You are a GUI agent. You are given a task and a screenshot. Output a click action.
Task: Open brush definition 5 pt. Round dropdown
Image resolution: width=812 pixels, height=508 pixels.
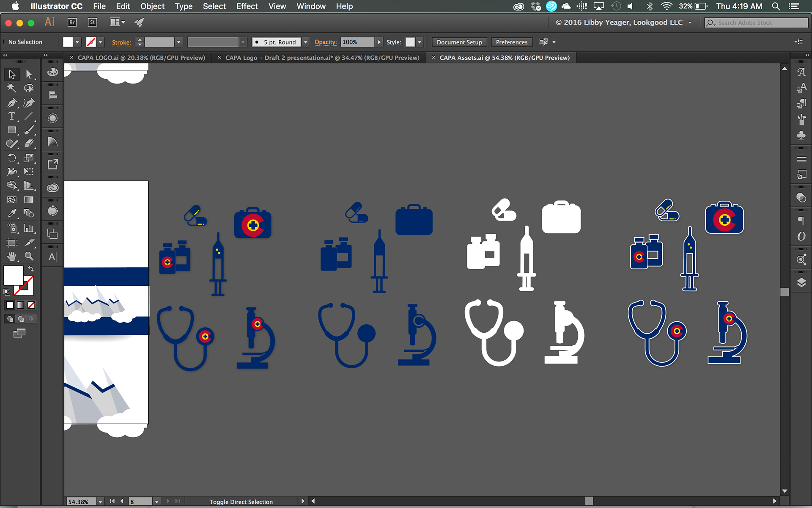(x=306, y=42)
